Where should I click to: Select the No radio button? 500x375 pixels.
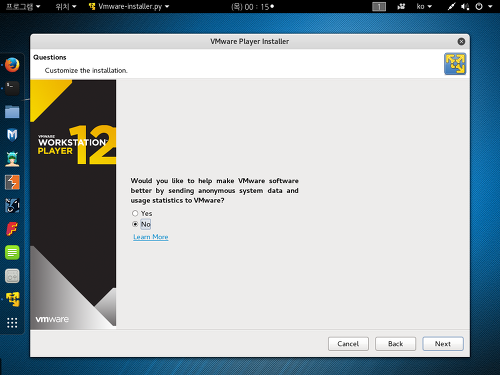point(135,224)
